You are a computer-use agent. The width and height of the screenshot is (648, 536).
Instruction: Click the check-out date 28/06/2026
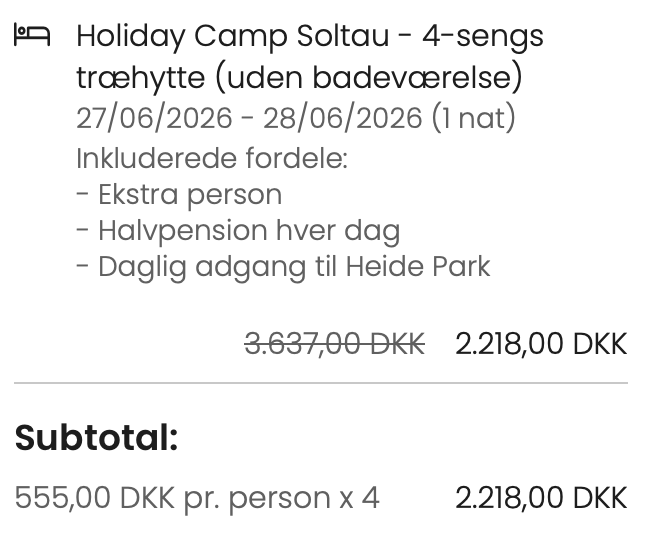tap(342, 118)
